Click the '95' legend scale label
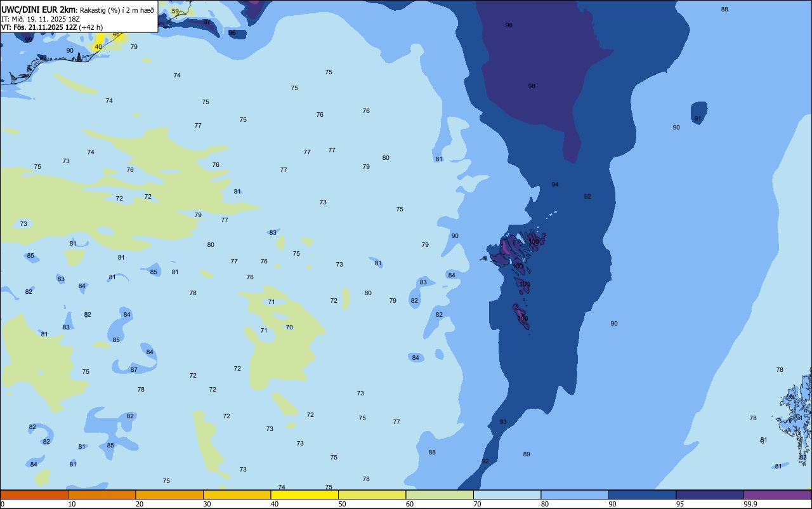The height and width of the screenshot is (509, 812). (x=680, y=504)
